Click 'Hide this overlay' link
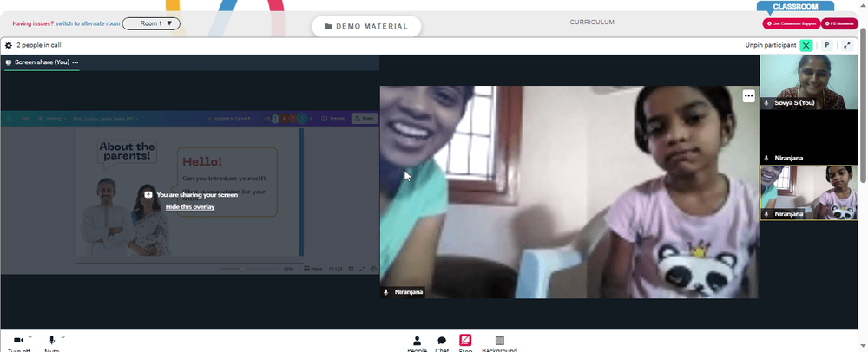Image resolution: width=868 pixels, height=352 pixels. pos(190,206)
